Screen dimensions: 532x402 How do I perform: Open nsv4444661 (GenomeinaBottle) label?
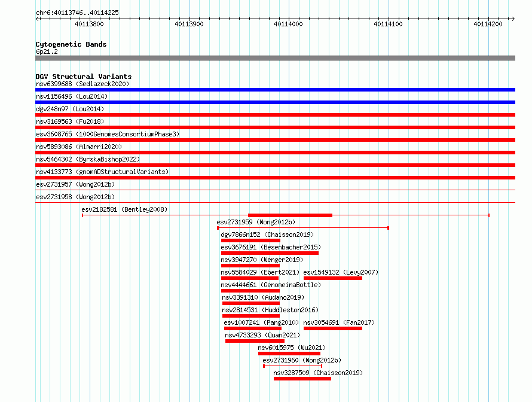pyautogui.click(x=271, y=285)
